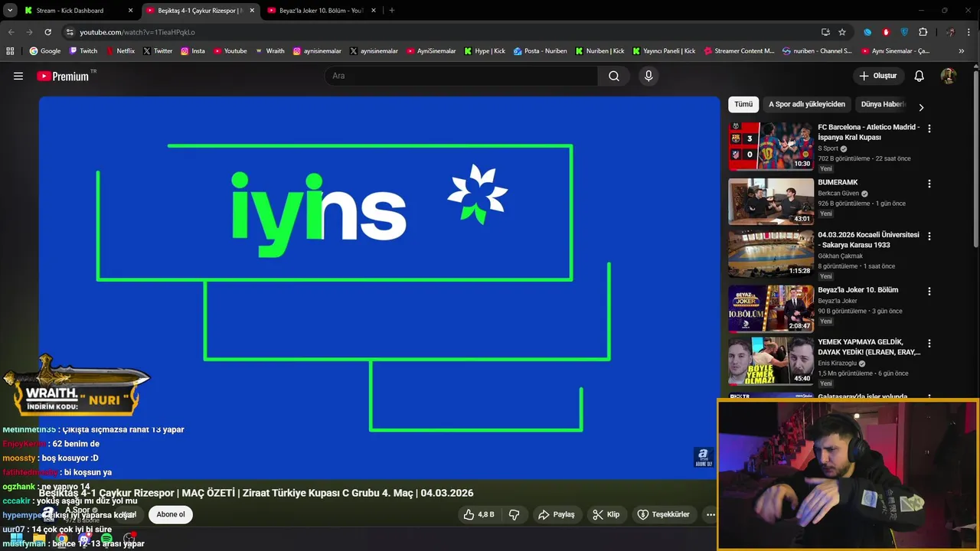Open the Chrome profile avatar
The image size is (980, 551).
[x=950, y=32]
